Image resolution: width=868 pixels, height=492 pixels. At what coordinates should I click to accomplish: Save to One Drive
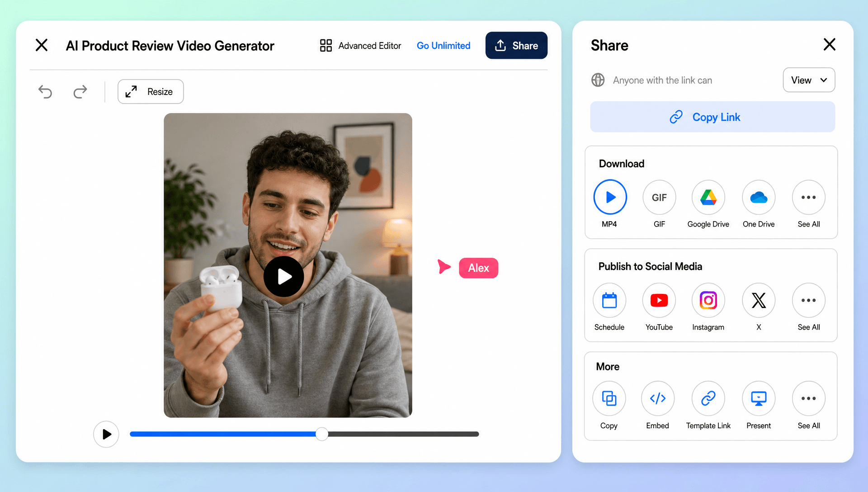(759, 197)
